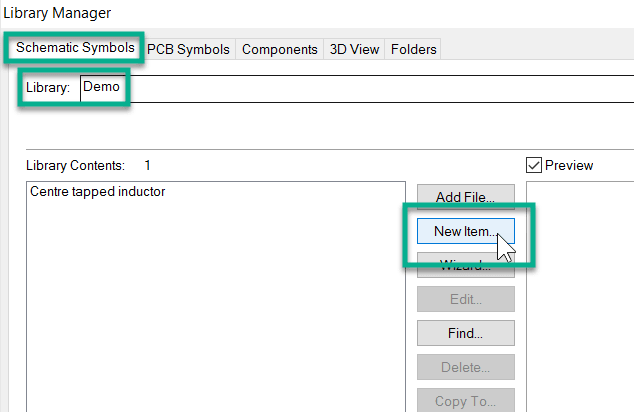The image size is (634, 412).
Task: Switch to the Schematic Symbols tab
Action: pyautogui.click(x=75, y=48)
